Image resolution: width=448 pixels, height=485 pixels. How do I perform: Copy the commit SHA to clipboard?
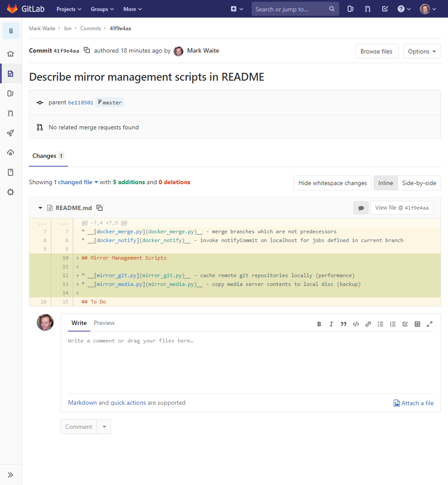[87, 50]
